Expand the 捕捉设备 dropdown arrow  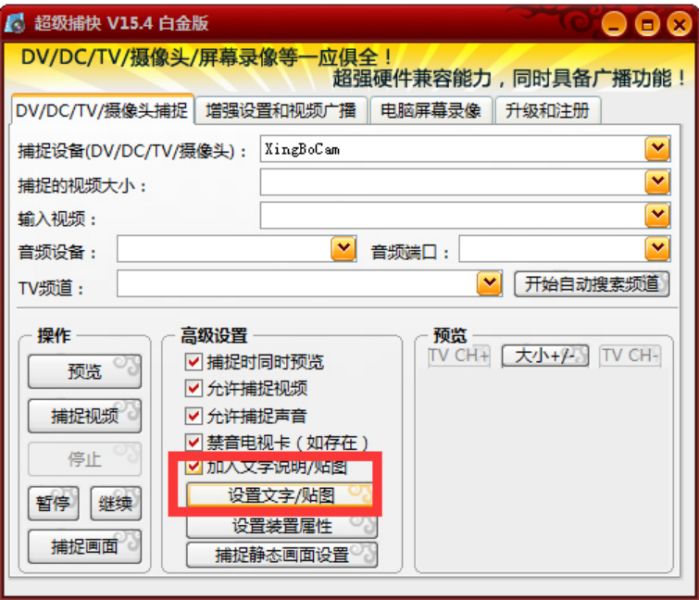coord(657,149)
